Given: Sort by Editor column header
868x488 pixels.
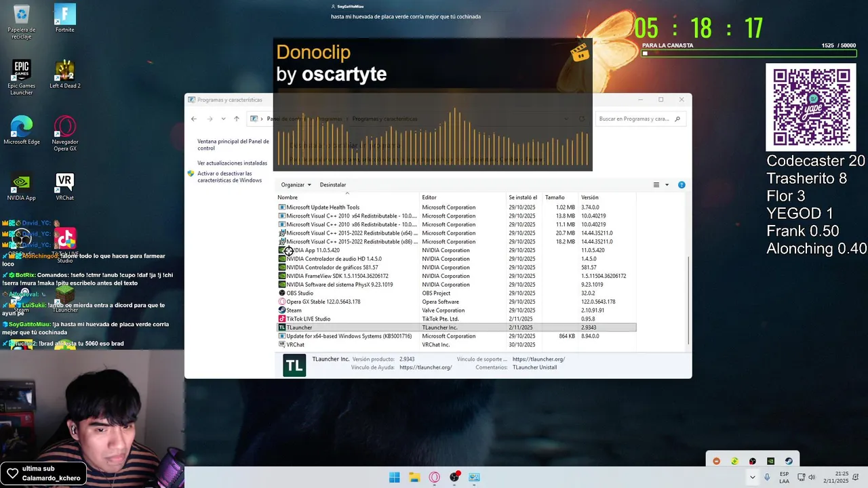Looking at the screenshot, I should [x=463, y=197].
